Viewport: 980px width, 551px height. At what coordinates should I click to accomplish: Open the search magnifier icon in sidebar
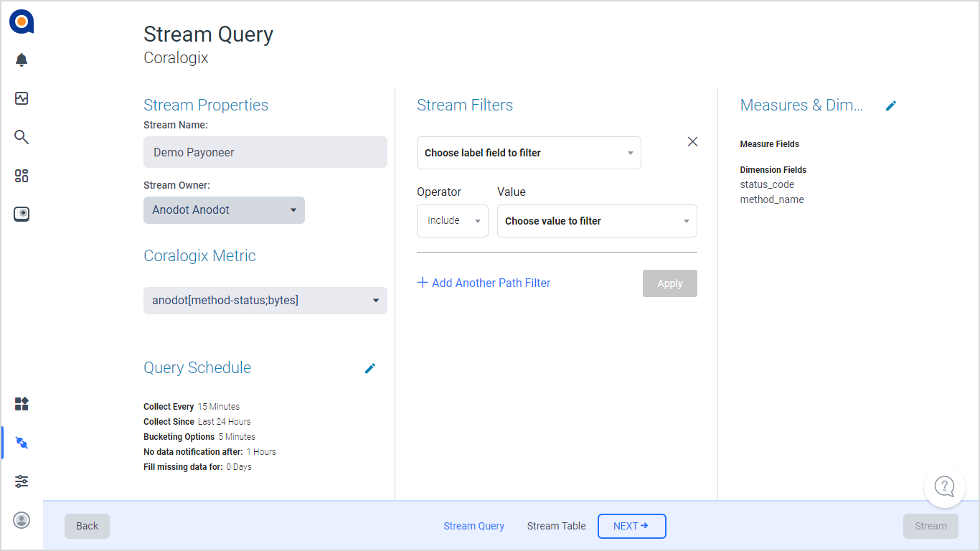22,137
